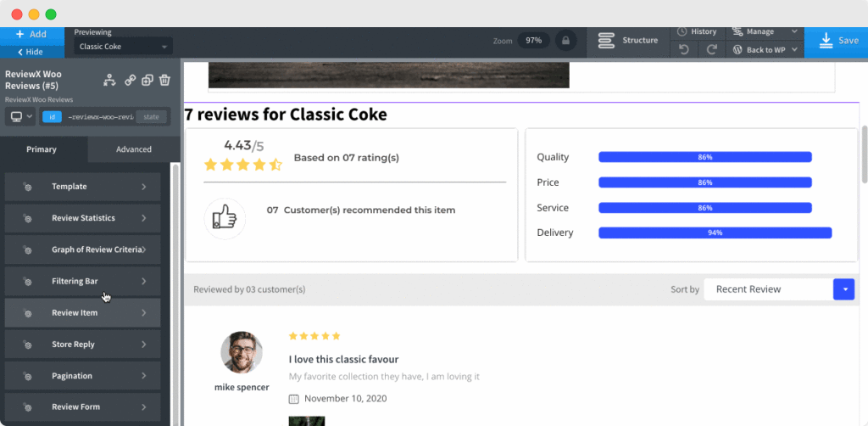Click the text 'Based on 07 rating(s)'

pyautogui.click(x=347, y=158)
